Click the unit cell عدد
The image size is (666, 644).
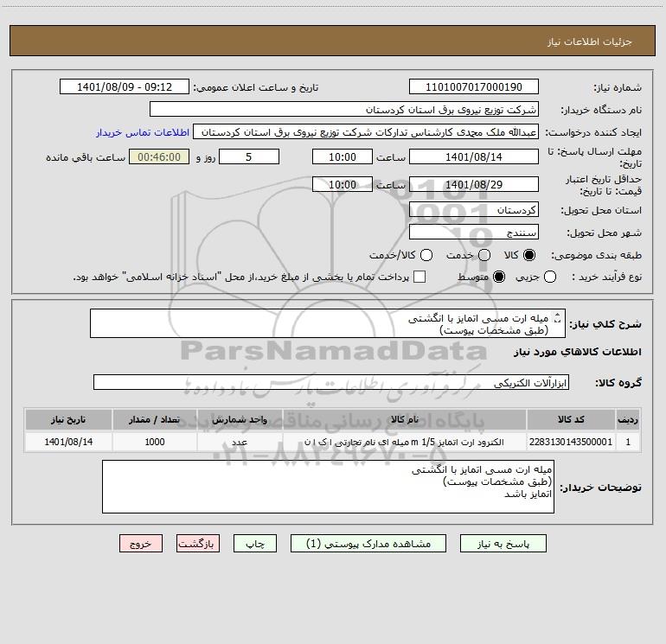[240, 442]
